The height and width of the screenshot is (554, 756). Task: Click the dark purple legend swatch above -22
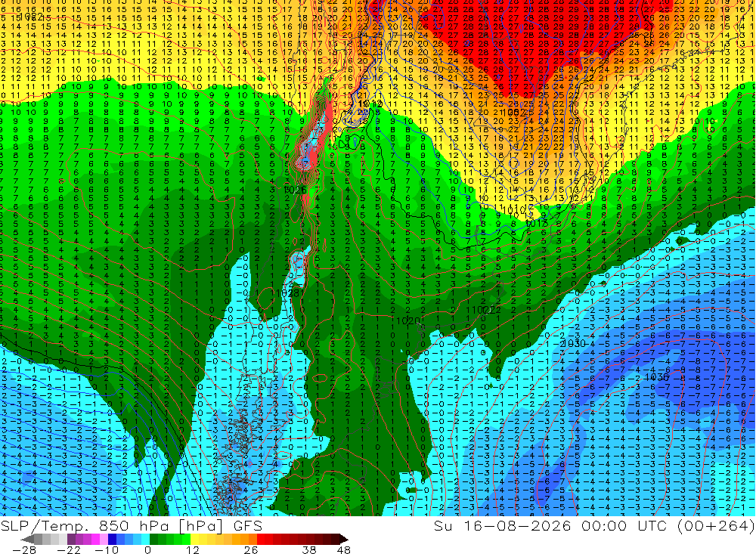[x=71, y=539]
